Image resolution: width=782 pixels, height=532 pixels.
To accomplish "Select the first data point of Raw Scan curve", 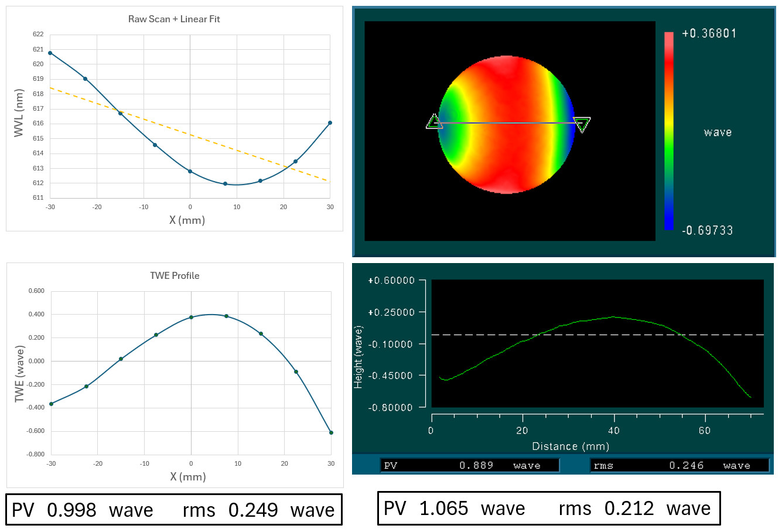I will click(x=50, y=53).
